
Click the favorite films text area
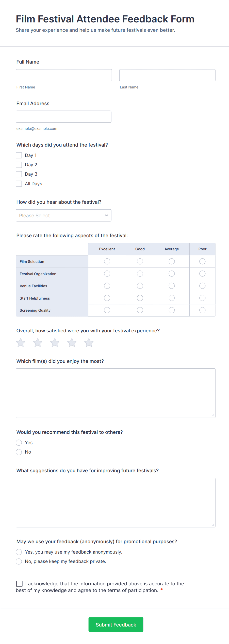point(115,393)
